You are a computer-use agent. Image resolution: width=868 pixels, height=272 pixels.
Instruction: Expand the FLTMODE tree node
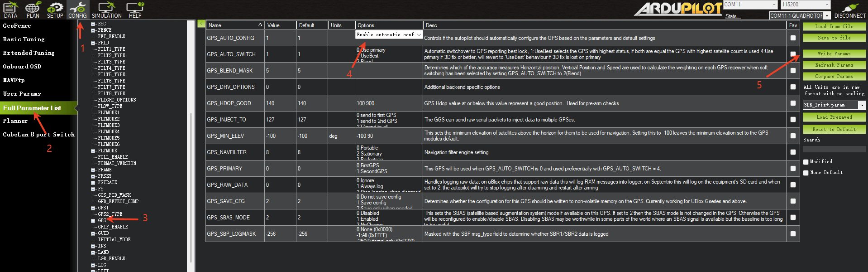(93, 151)
